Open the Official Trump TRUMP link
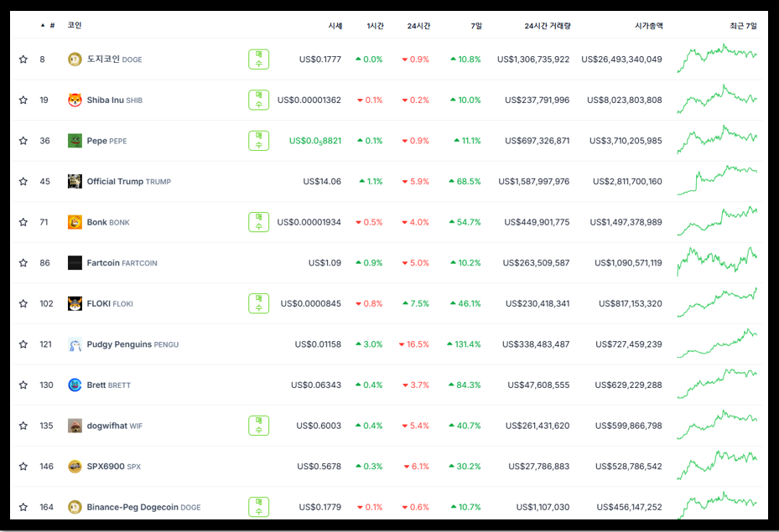Screen dimensions: 779x532 [128, 182]
